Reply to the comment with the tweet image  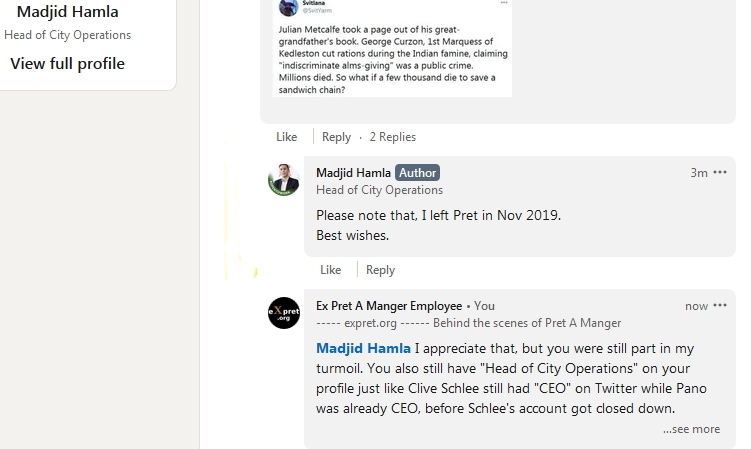pos(336,137)
